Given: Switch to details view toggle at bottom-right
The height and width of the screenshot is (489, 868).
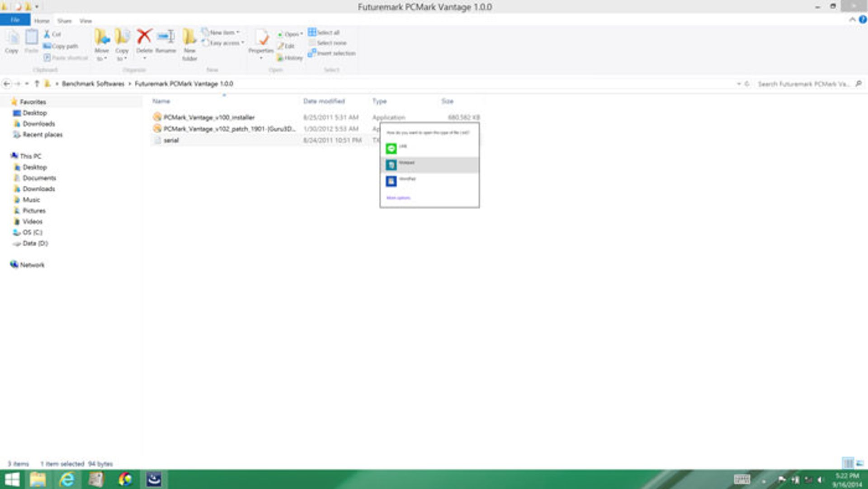Looking at the screenshot, I should pyautogui.click(x=848, y=463).
